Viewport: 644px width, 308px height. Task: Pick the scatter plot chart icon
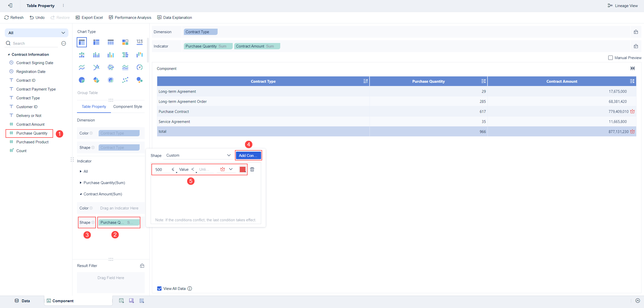coord(125,80)
